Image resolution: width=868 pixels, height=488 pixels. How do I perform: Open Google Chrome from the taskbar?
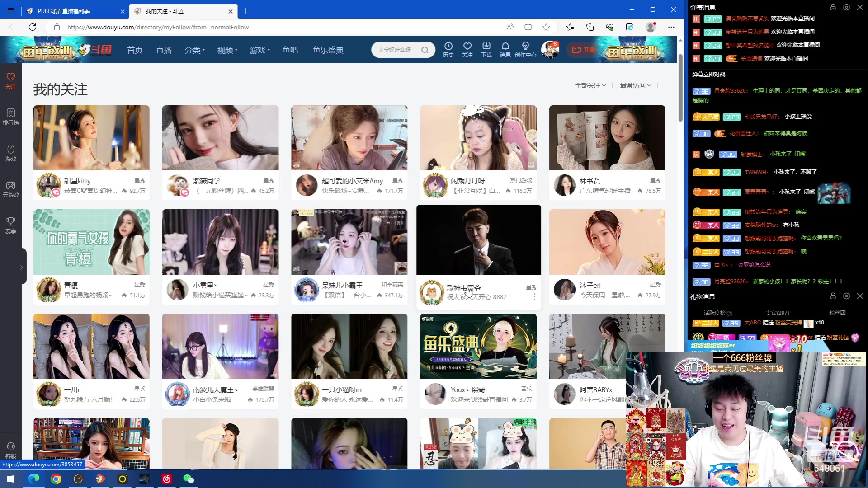(x=56, y=479)
